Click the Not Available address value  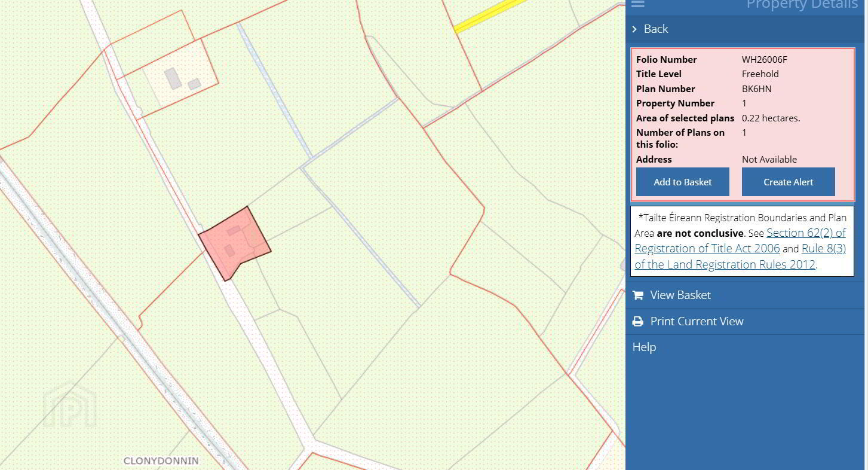pyautogui.click(x=769, y=159)
